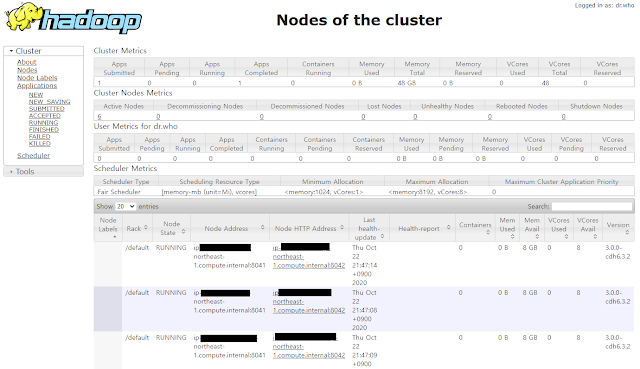The image size is (640, 369).
Task: Show RUNNING applications in sidebar
Action: click(x=43, y=122)
